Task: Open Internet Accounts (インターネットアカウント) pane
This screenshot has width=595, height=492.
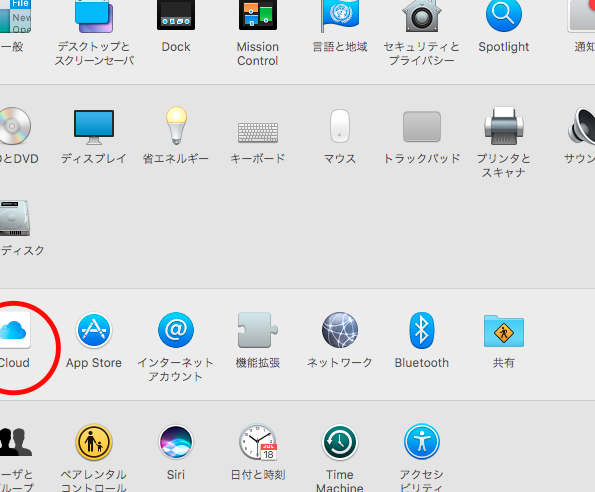Action: pos(176,330)
